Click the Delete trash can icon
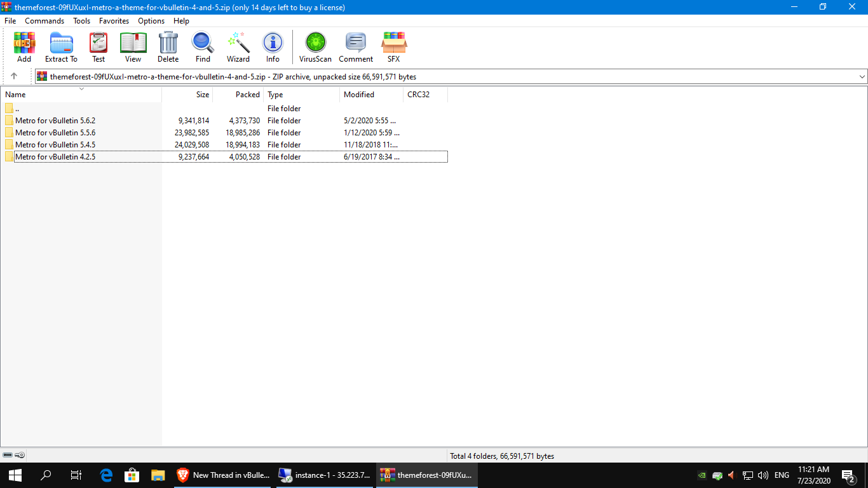Viewport: 868px width, 488px height. (x=168, y=48)
